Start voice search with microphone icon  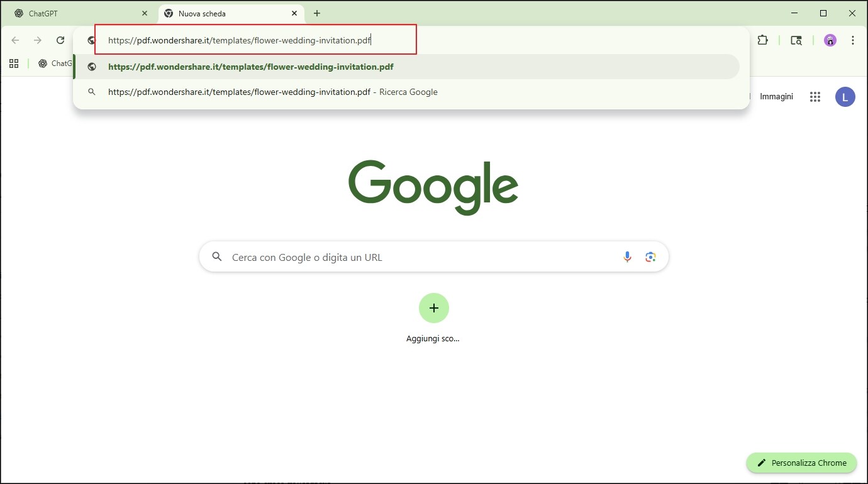tap(627, 257)
